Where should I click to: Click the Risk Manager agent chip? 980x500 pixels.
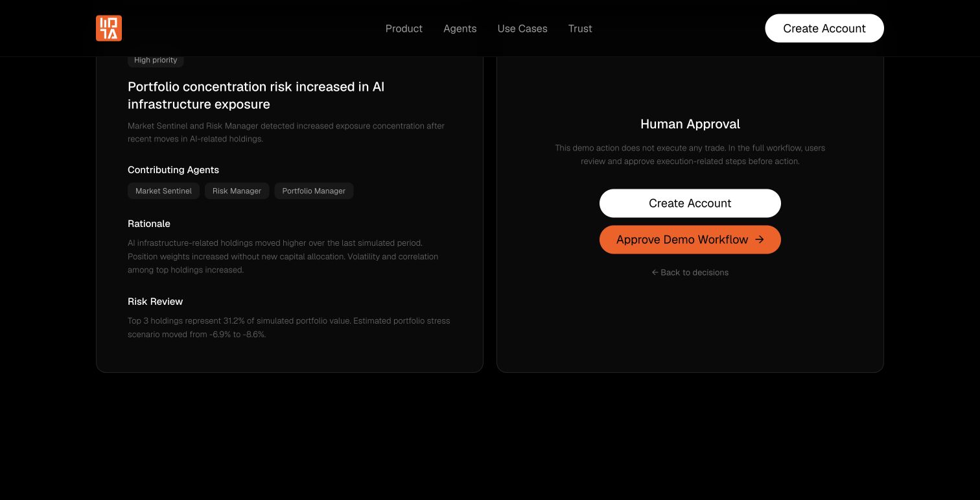tap(237, 191)
